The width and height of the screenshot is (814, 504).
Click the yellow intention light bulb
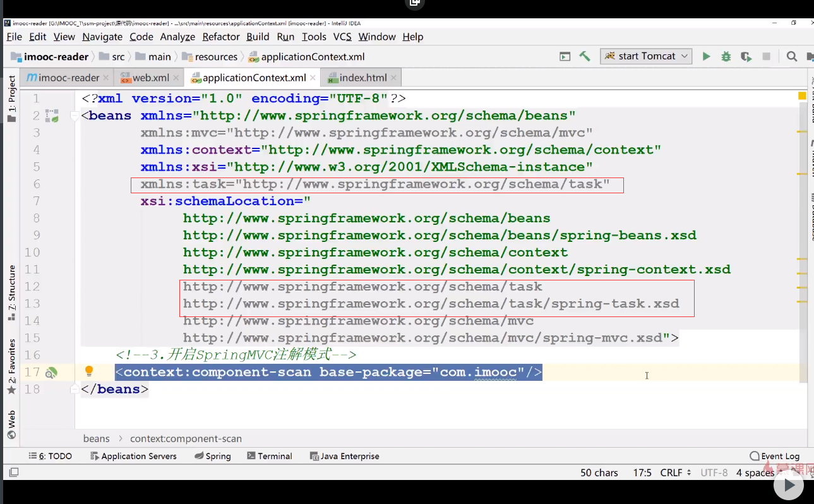click(x=89, y=371)
